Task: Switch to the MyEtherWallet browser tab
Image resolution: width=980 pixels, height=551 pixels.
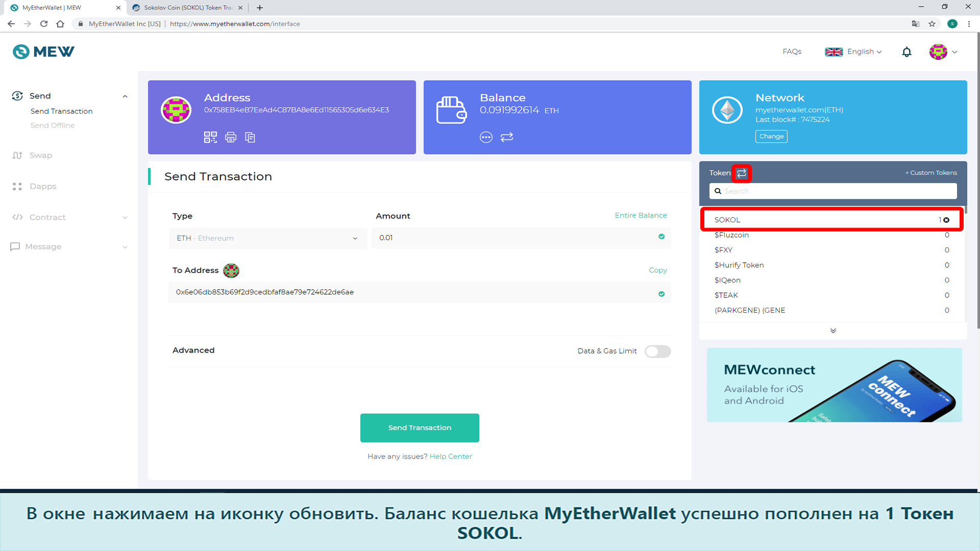Action: tap(64, 8)
